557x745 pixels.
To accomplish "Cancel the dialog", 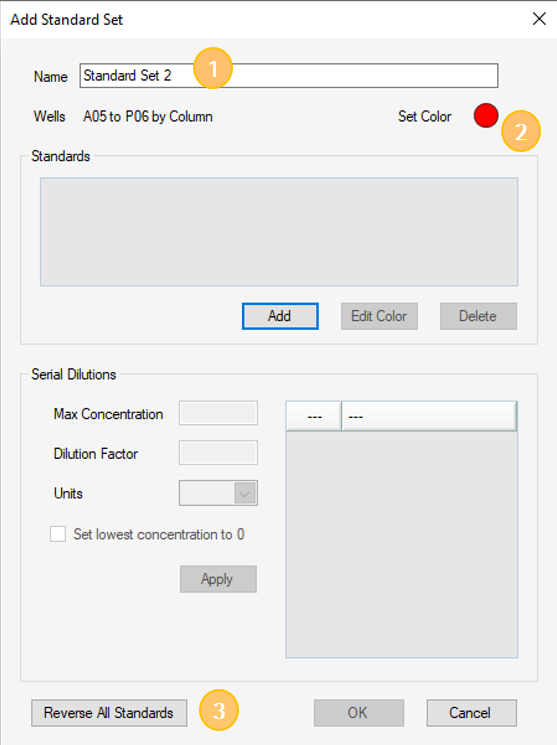I will pyautogui.click(x=471, y=713).
